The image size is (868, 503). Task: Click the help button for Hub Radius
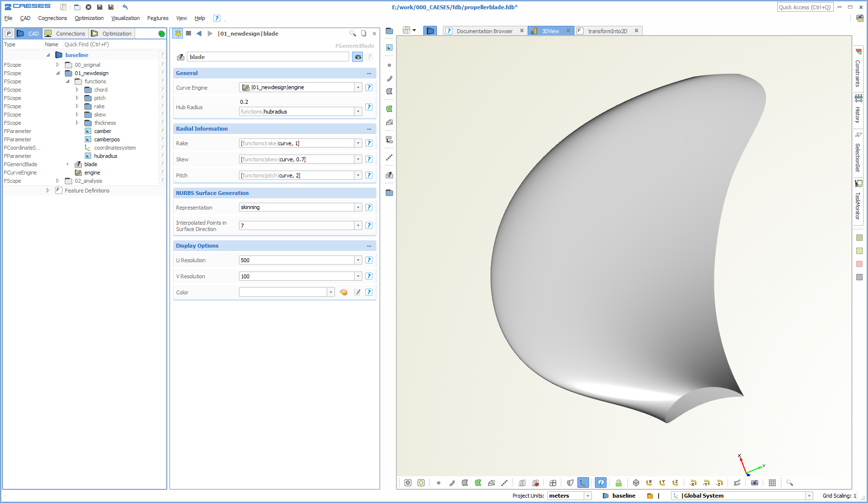point(369,107)
